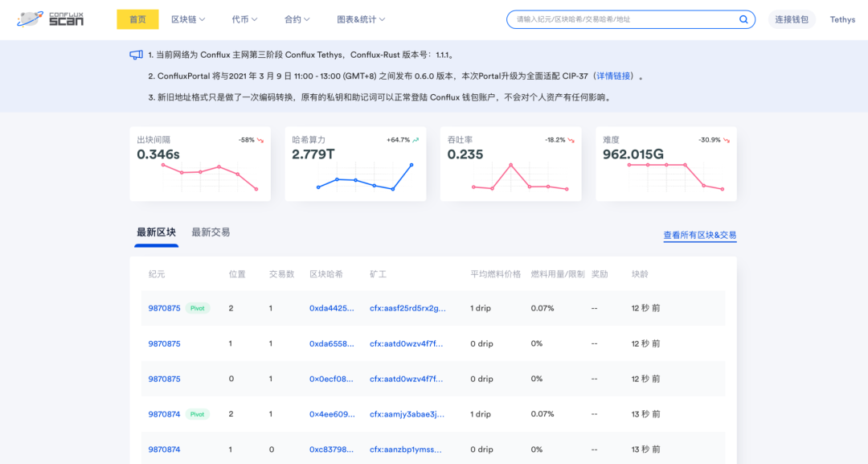The image size is (868, 464).
Task: Click the 连接钱包 button
Action: tap(792, 19)
